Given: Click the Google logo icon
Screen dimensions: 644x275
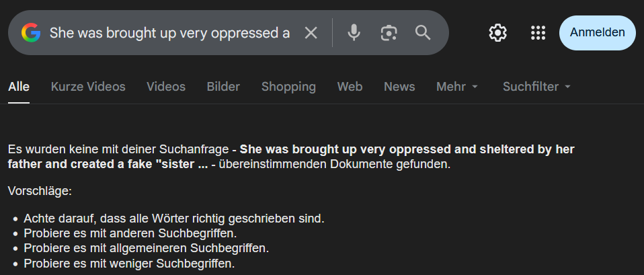Looking at the screenshot, I should coord(31,32).
